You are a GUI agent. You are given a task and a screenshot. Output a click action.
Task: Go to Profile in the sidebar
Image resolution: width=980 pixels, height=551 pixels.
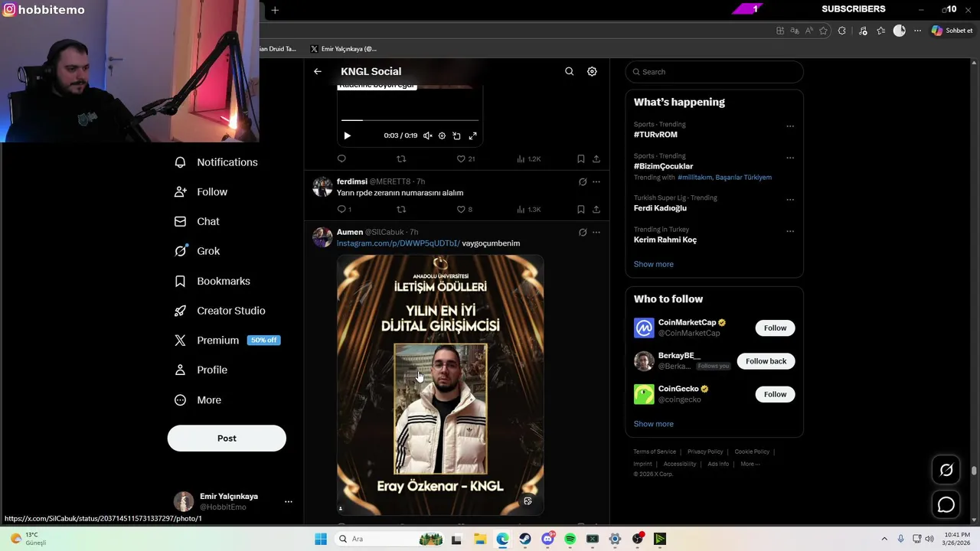[x=202, y=370]
